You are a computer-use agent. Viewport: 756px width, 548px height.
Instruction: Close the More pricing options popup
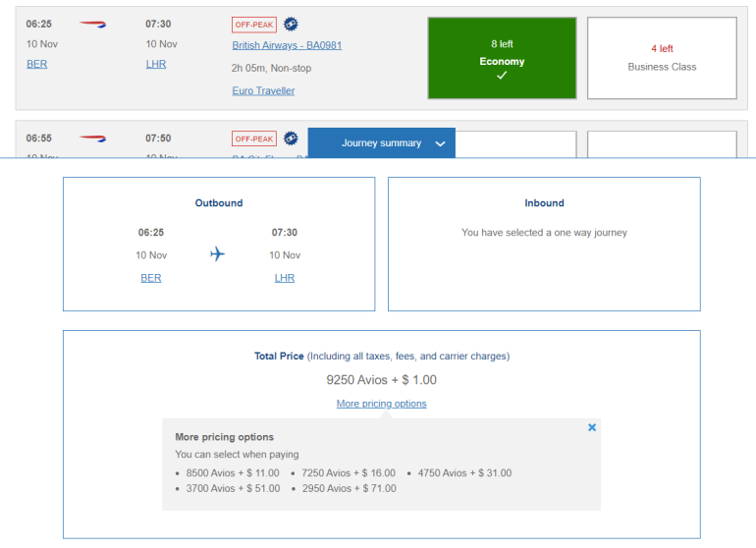tap(592, 427)
